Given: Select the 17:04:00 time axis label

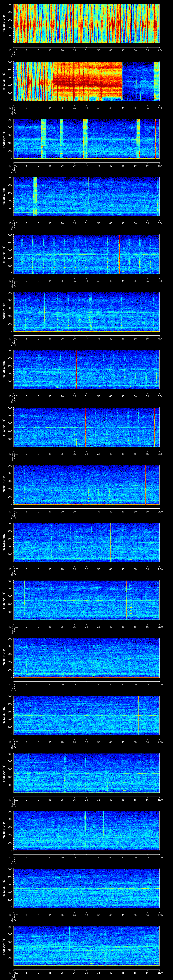Looking at the screenshot, I should (14, 223).
